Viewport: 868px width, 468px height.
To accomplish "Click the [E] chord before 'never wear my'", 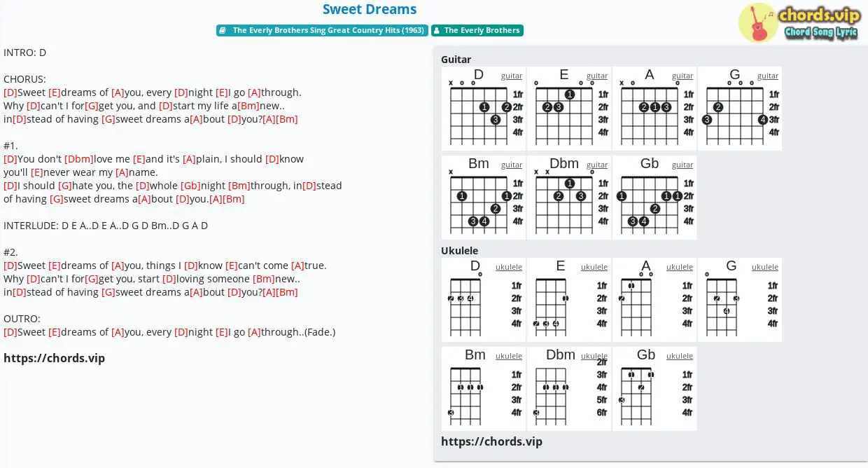I will point(37,172).
